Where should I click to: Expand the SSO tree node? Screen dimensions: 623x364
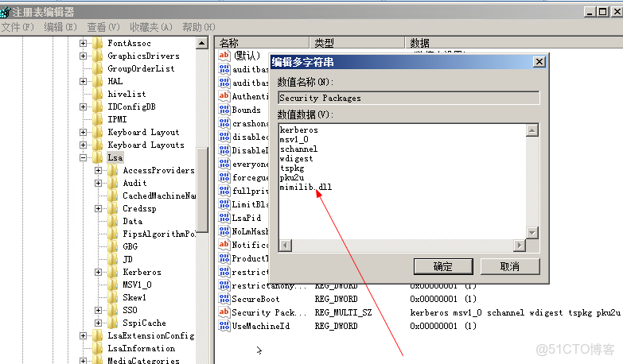pos(98,310)
